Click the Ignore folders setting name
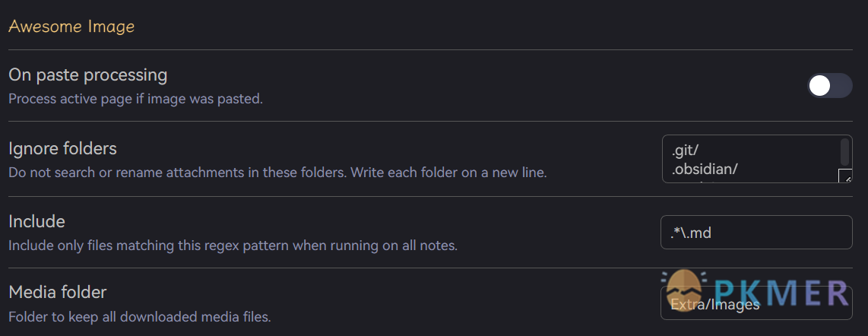 coord(62,148)
